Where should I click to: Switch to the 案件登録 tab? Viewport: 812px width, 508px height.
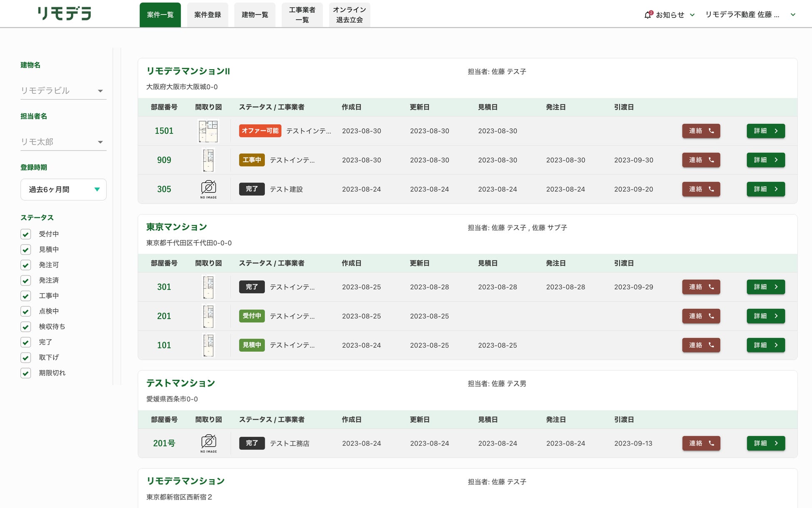pos(207,15)
